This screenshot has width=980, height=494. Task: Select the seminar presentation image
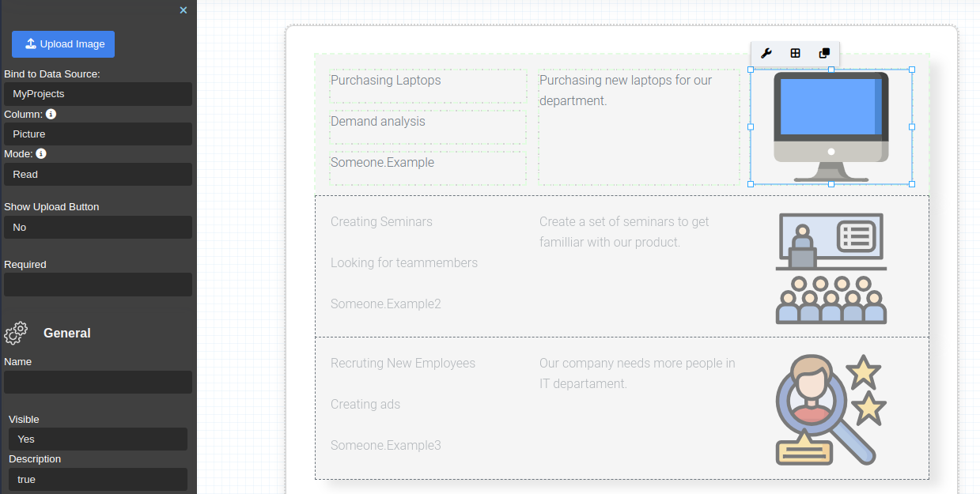(x=831, y=268)
